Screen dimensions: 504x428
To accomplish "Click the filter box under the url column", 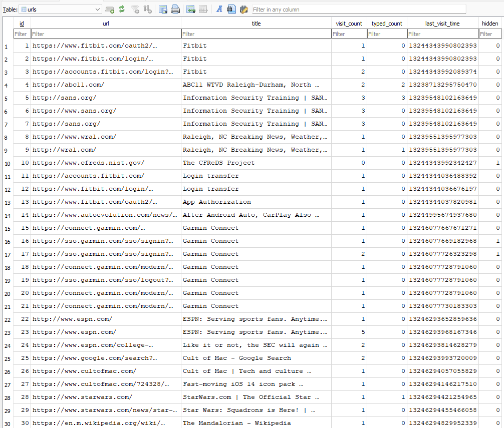I will [106, 34].
